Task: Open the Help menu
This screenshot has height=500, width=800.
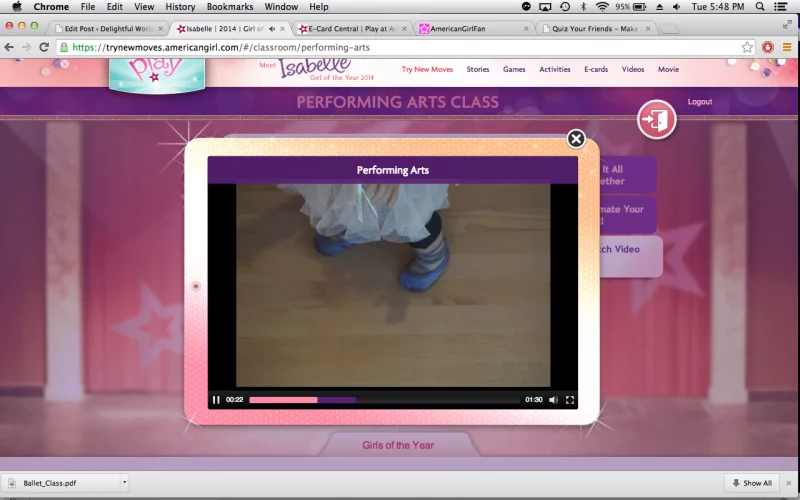Action: coord(319,7)
